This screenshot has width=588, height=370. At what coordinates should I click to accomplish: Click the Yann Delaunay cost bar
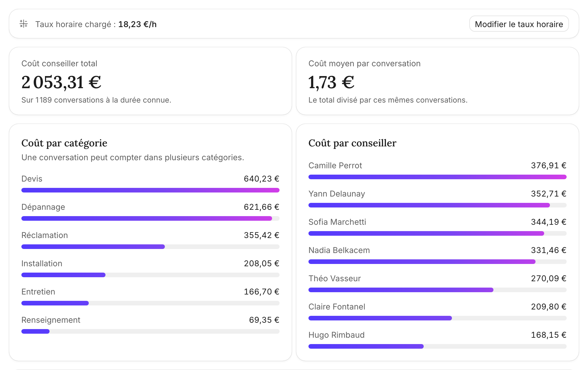pyautogui.click(x=438, y=205)
